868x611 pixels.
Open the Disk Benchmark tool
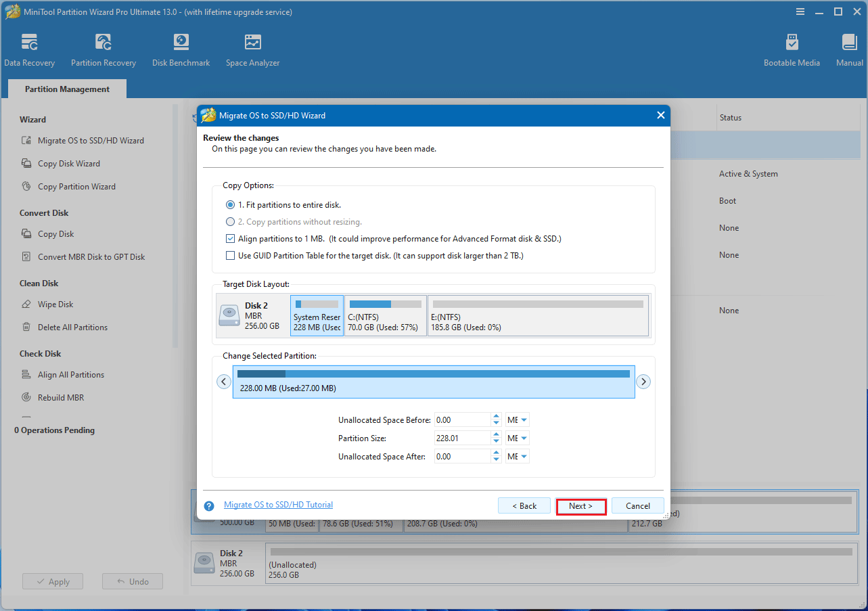tap(181, 49)
